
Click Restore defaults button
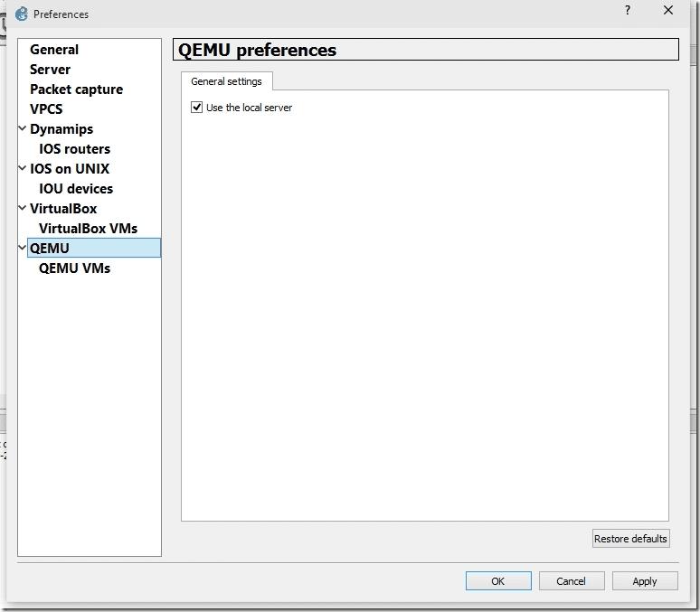tap(630, 539)
